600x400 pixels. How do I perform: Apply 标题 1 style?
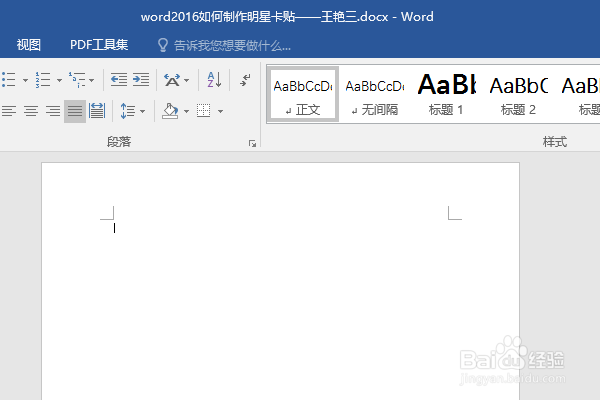[x=446, y=94]
